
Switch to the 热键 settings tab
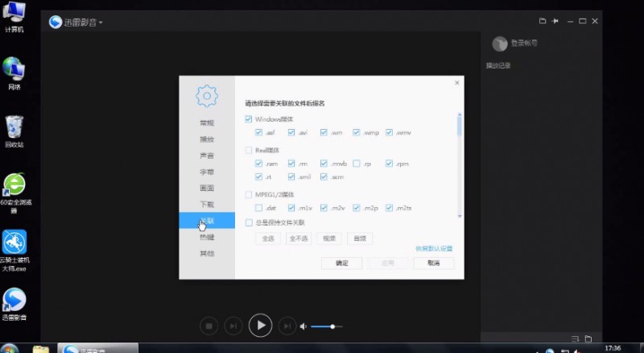207,237
